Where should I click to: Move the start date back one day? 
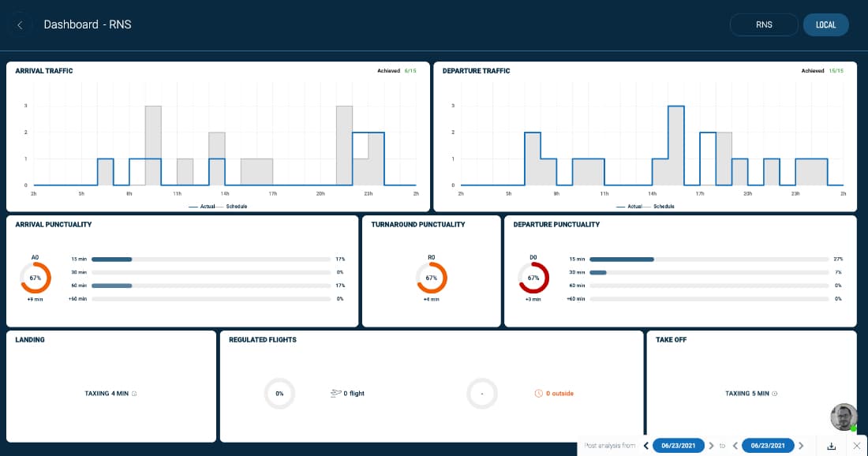point(645,446)
